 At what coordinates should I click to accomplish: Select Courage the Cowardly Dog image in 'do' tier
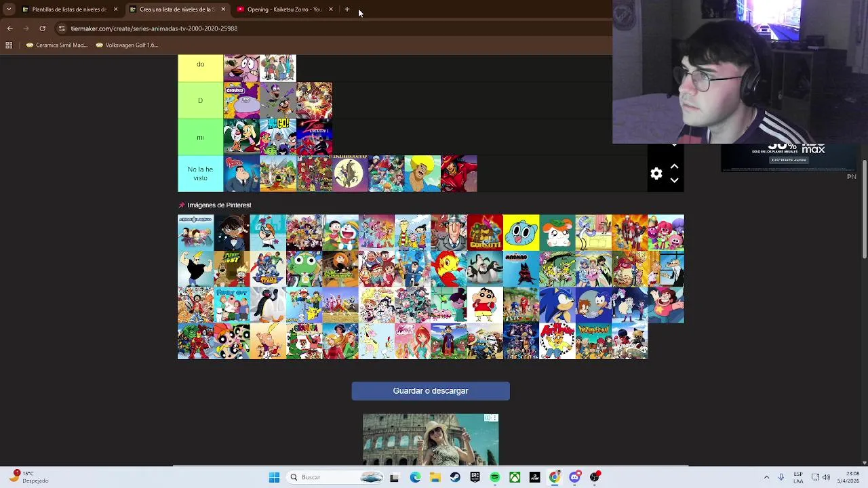(241, 68)
